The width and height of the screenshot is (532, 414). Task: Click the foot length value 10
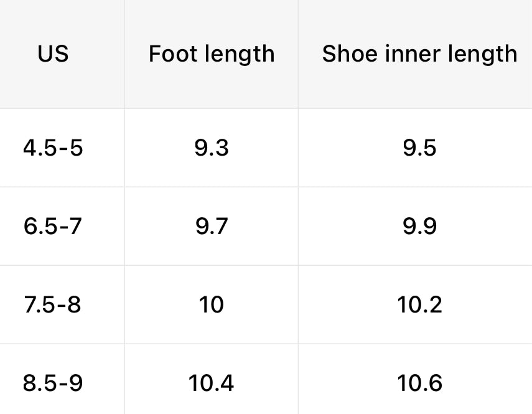click(212, 304)
